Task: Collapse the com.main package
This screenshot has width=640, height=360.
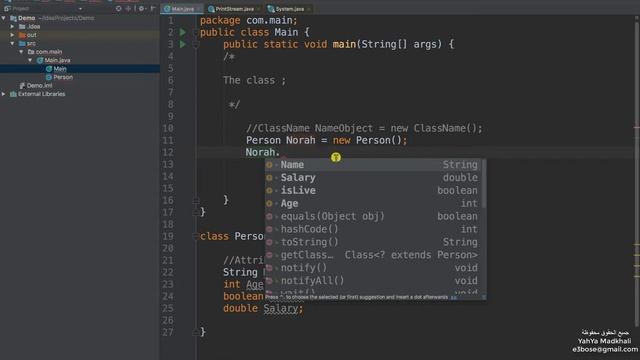Action: pos(21,52)
